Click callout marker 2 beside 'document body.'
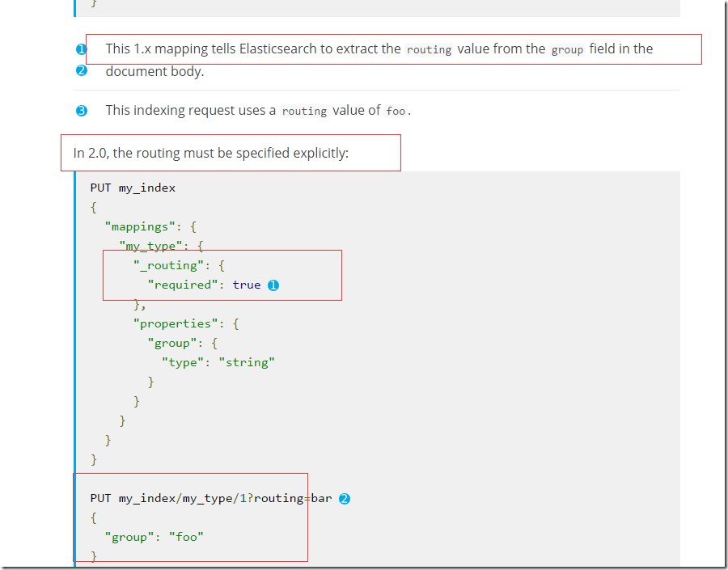Image resolution: width=728 pixels, height=570 pixels. coord(81,70)
